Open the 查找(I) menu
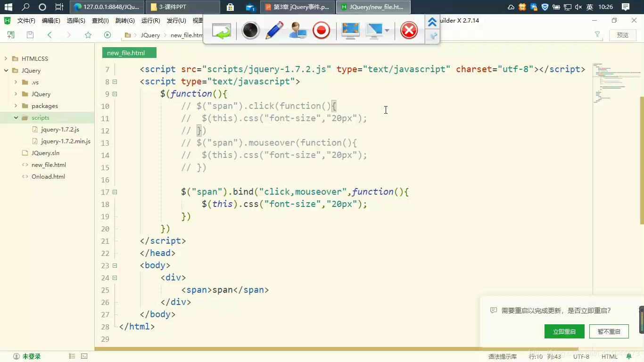644x362 pixels. click(x=100, y=21)
